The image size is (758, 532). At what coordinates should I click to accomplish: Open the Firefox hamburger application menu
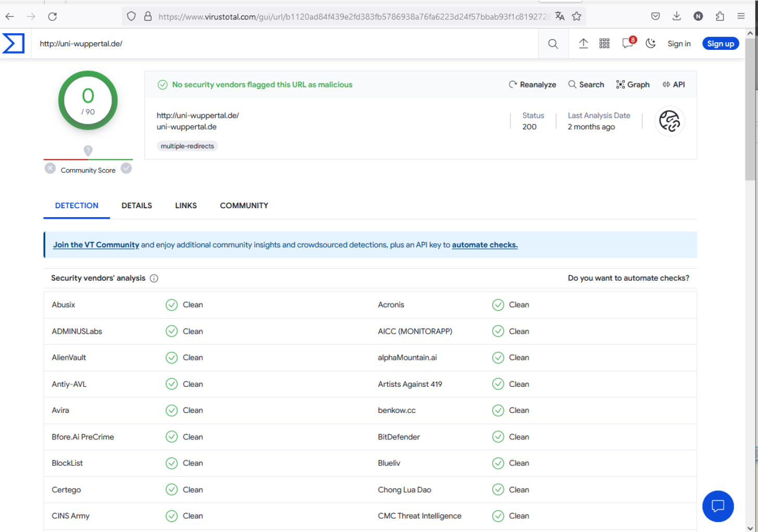tap(740, 17)
